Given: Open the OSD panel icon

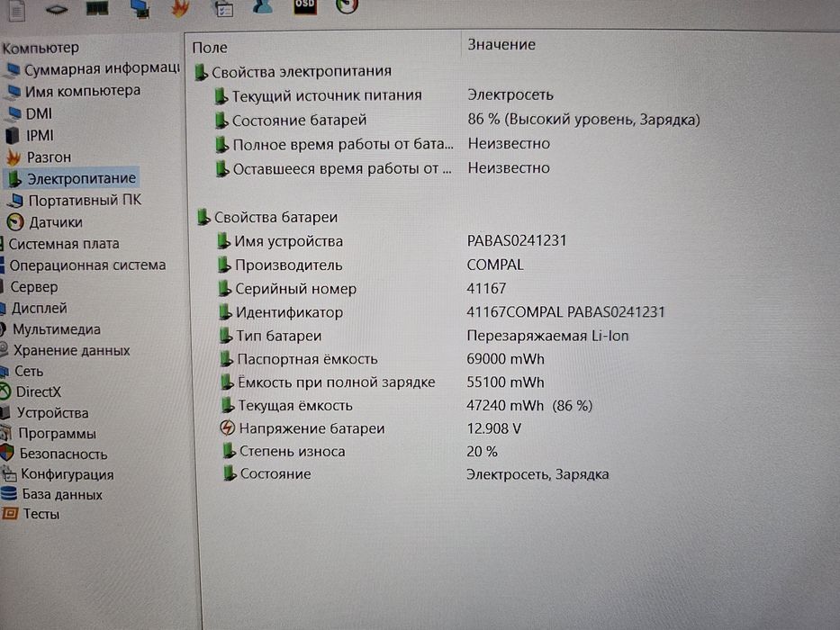Looking at the screenshot, I should (x=305, y=6).
